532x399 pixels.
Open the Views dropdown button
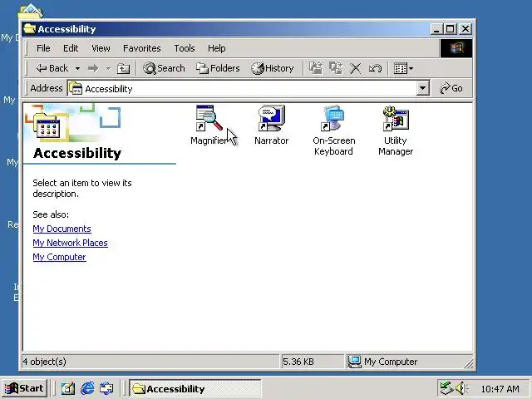(x=403, y=68)
